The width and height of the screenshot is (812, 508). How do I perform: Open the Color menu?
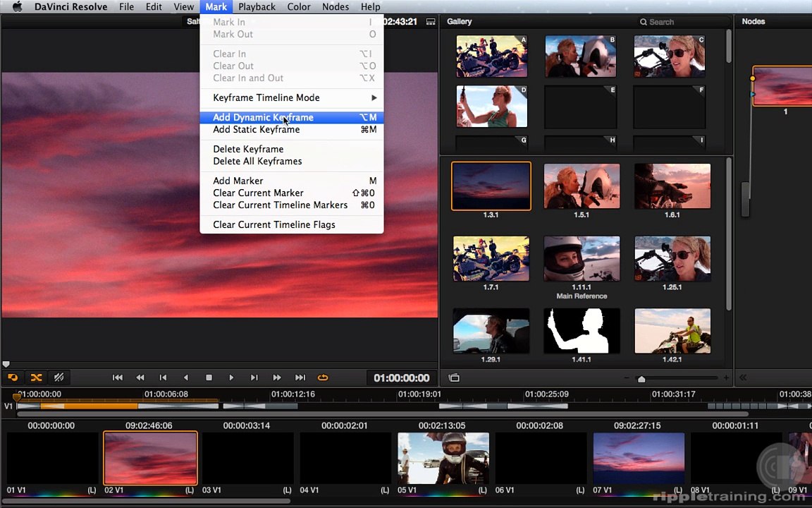tap(299, 7)
